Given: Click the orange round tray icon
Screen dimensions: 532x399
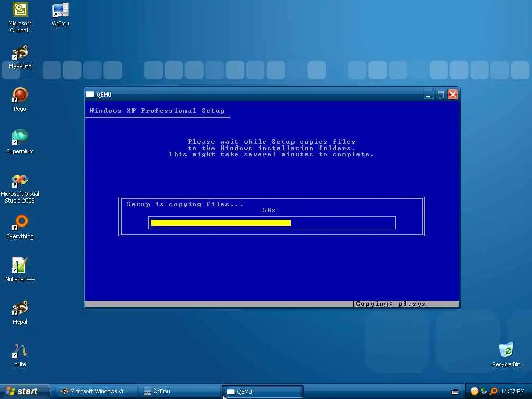Looking at the screenshot, I should click(x=474, y=391).
